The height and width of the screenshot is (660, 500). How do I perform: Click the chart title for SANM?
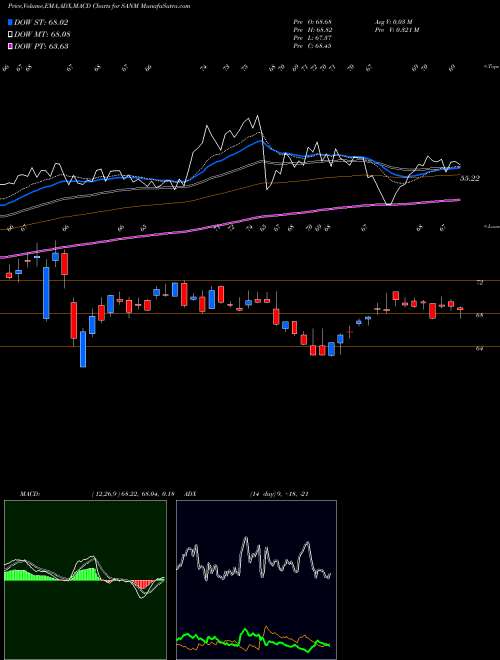click(x=99, y=6)
